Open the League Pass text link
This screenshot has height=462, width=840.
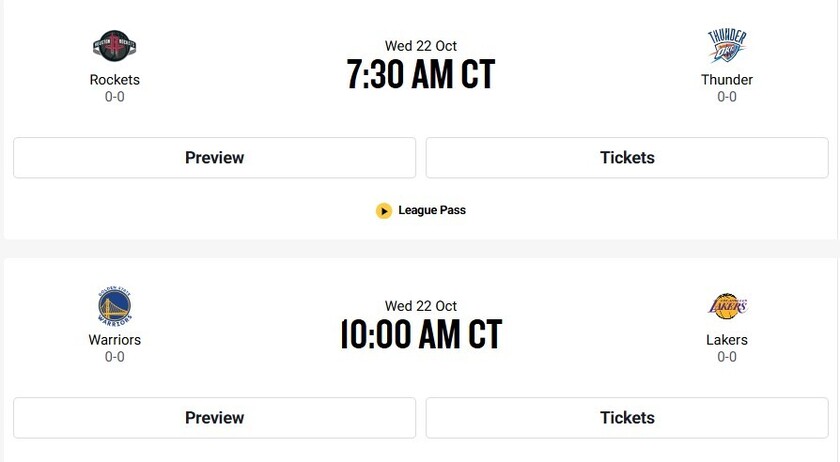click(432, 211)
